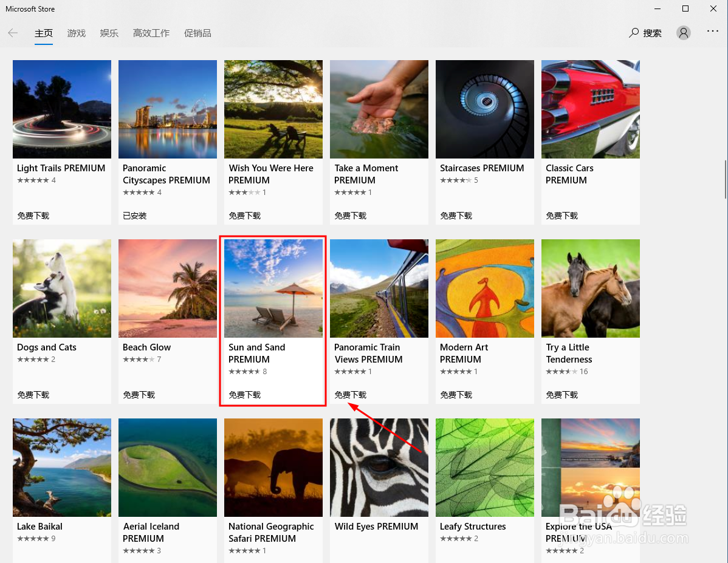Open the Sun and Sand PREMIUM theme

pyautogui.click(x=273, y=288)
